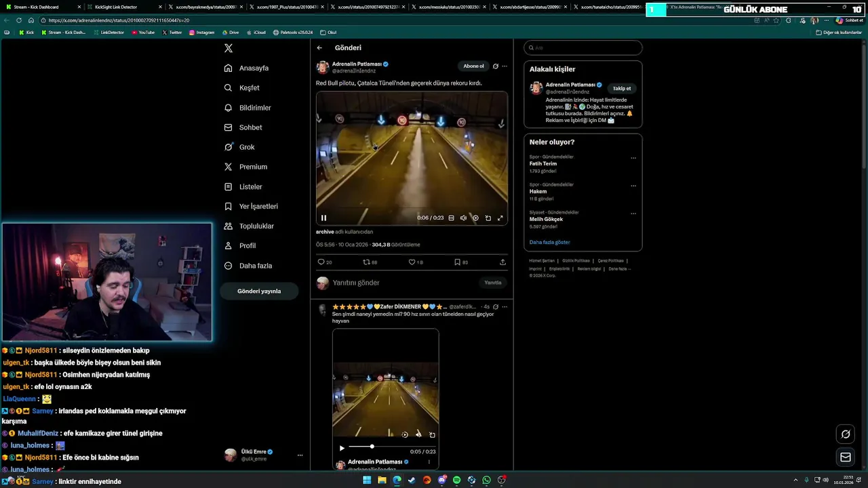Mute the quoted reply video
868x488 pixels.
tap(418, 434)
